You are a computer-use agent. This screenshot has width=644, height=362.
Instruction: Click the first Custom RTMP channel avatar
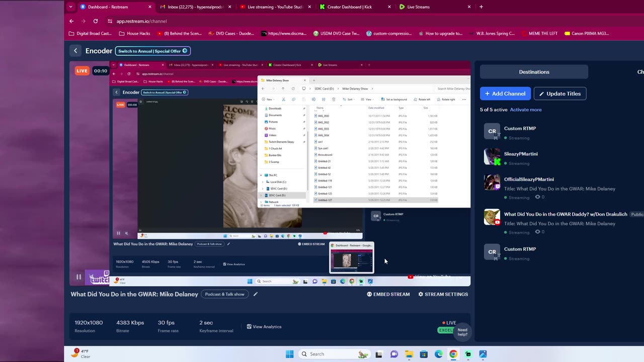coord(492,131)
